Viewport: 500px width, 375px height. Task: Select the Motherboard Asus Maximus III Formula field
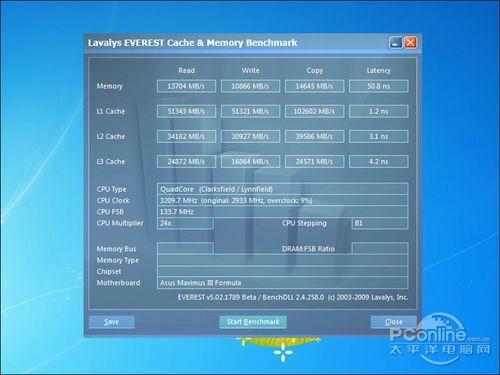pyautogui.click(x=282, y=283)
